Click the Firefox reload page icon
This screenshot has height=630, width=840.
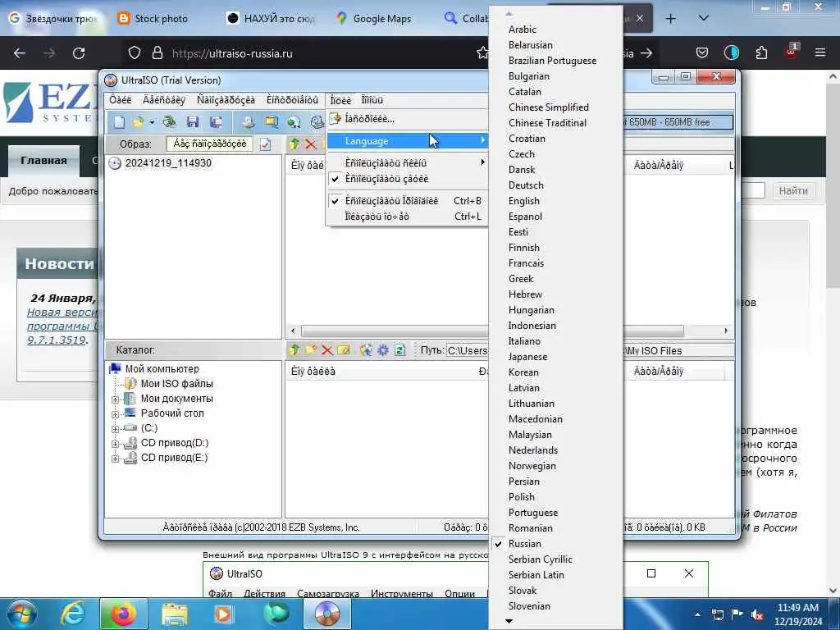pyautogui.click(x=79, y=53)
